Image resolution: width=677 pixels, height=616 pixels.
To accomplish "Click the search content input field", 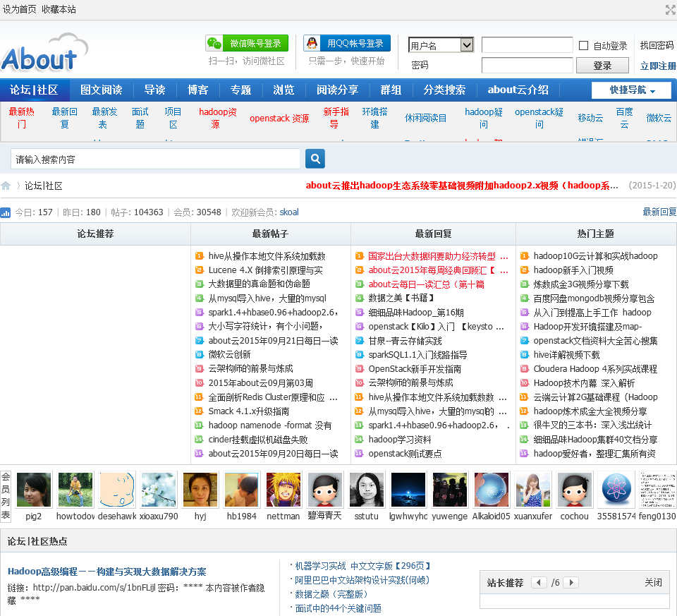I will [x=155, y=159].
